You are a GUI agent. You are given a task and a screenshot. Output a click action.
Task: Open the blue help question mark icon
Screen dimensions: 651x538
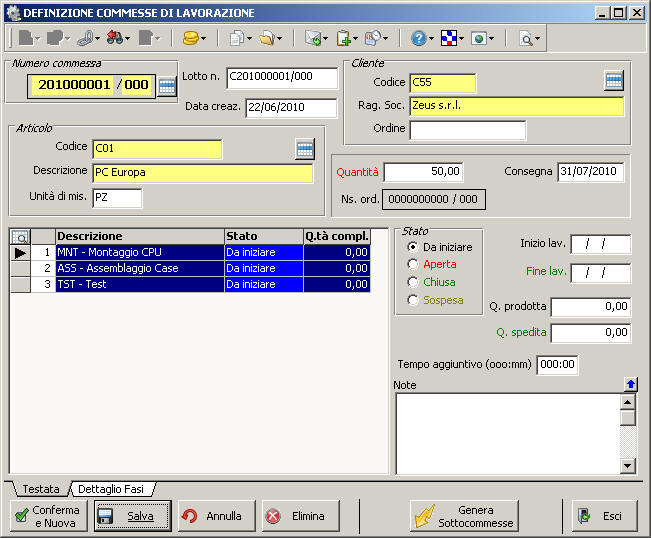click(x=417, y=39)
